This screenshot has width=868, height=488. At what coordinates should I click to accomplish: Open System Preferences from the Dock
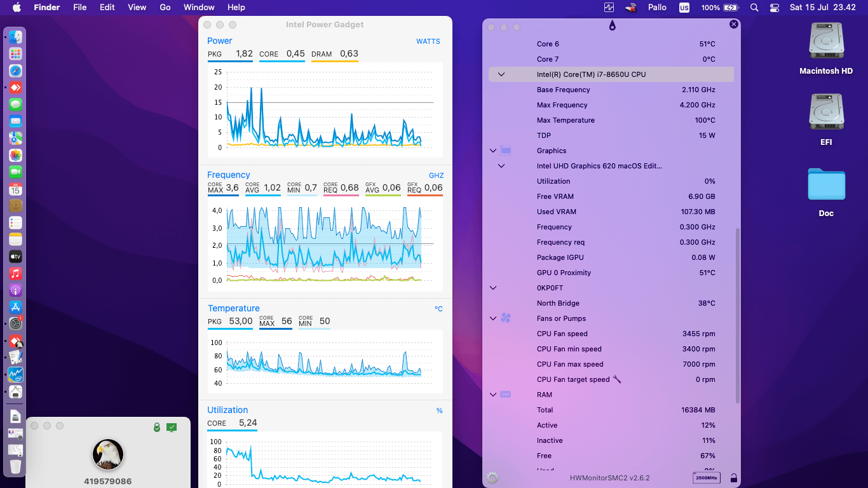coord(15,323)
